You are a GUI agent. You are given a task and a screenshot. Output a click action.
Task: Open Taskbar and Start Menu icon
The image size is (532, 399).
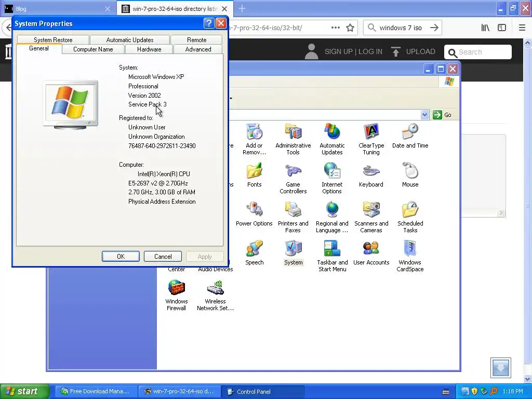pos(332,256)
